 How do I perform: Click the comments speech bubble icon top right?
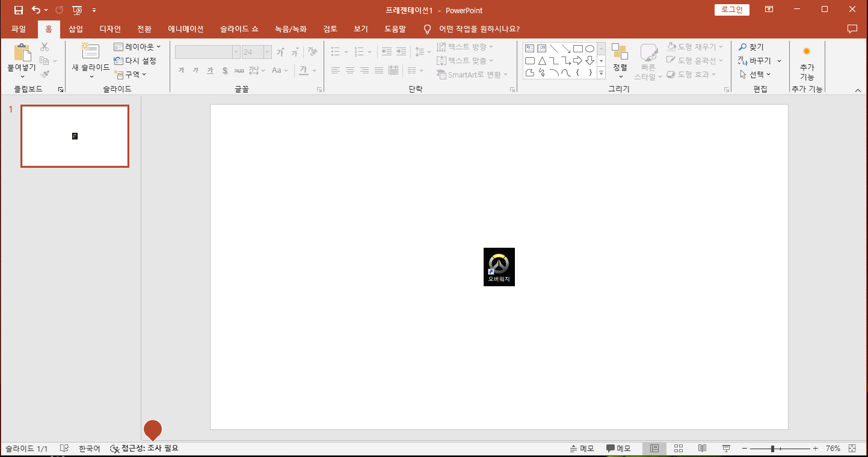(852, 29)
